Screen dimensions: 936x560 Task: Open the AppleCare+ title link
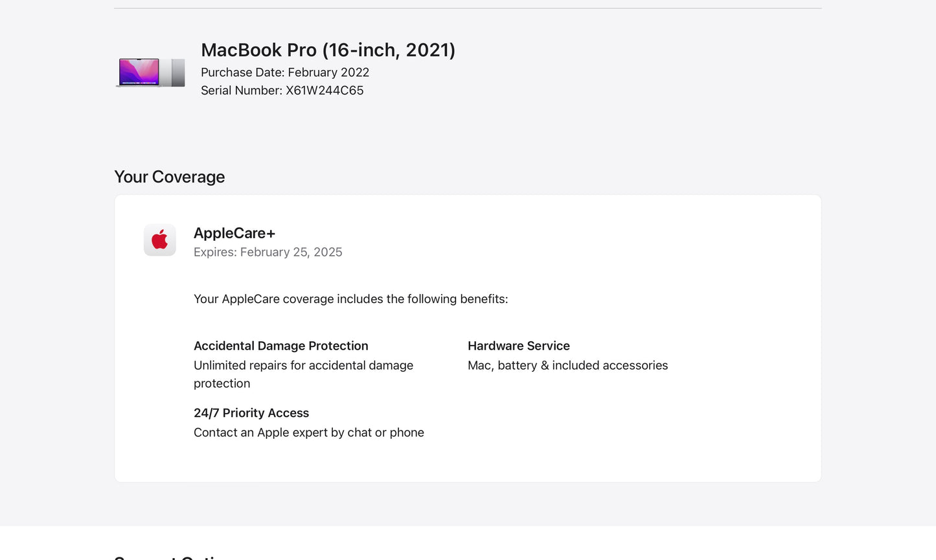tap(234, 233)
